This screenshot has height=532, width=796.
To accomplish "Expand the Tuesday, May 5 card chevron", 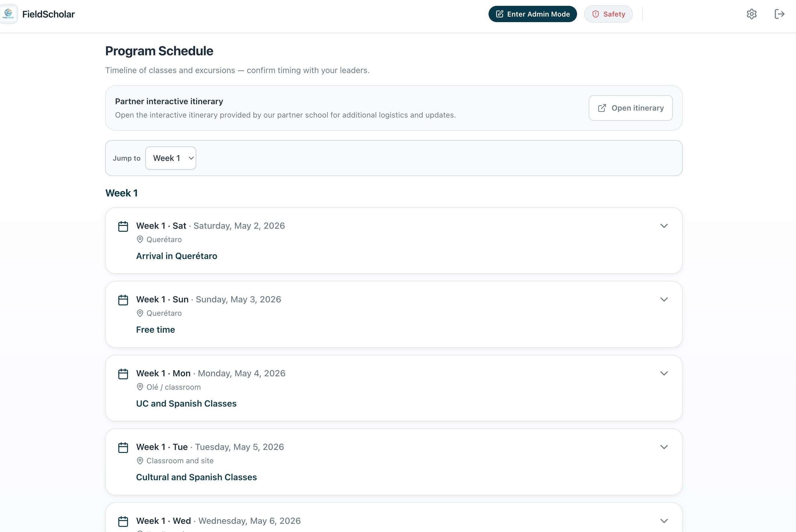I will pyautogui.click(x=664, y=447).
